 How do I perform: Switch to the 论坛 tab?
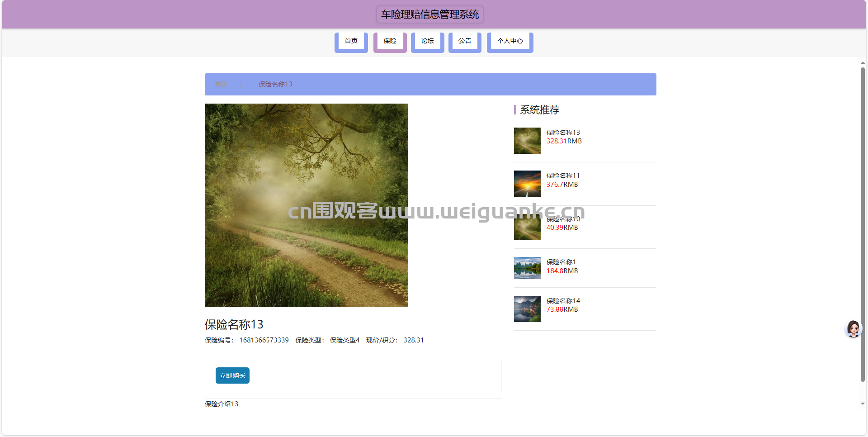coord(428,42)
